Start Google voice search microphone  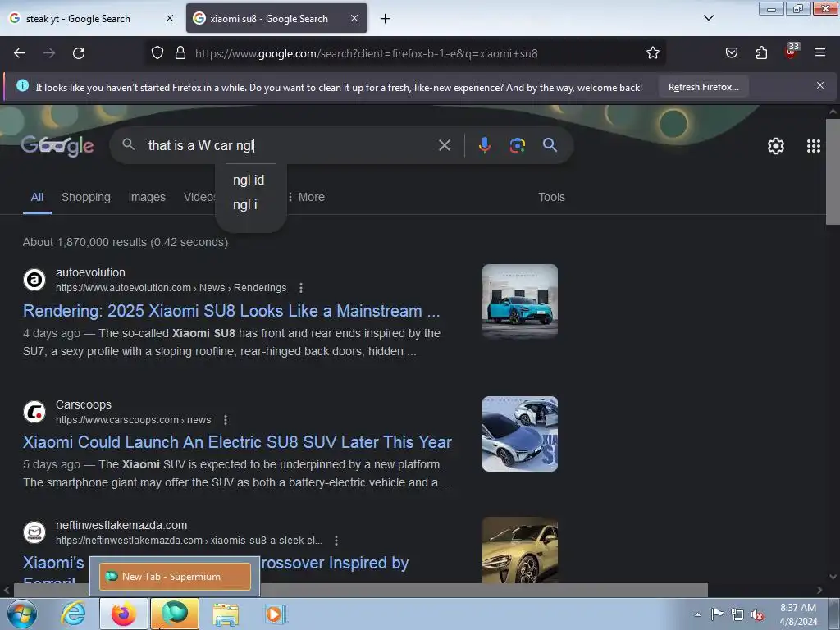tap(484, 145)
